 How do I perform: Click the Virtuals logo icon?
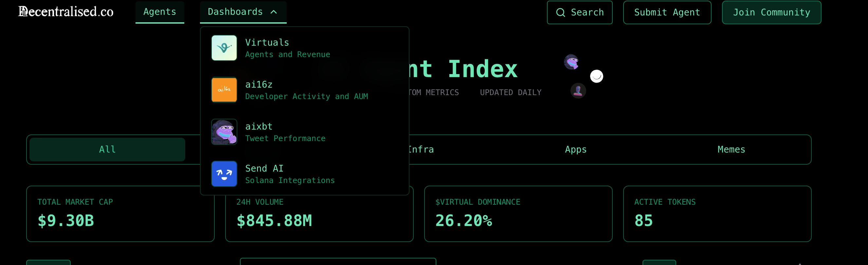click(x=224, y=48)
